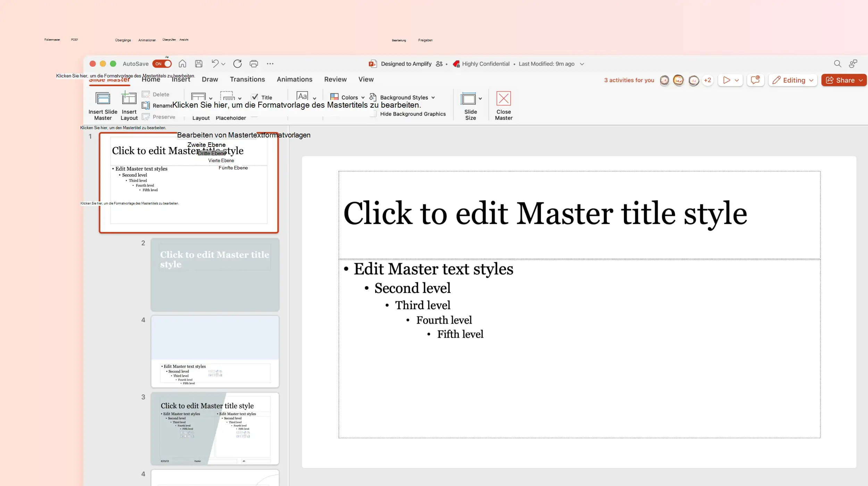Switch to the Transitions tab

(x=247, y=79)
